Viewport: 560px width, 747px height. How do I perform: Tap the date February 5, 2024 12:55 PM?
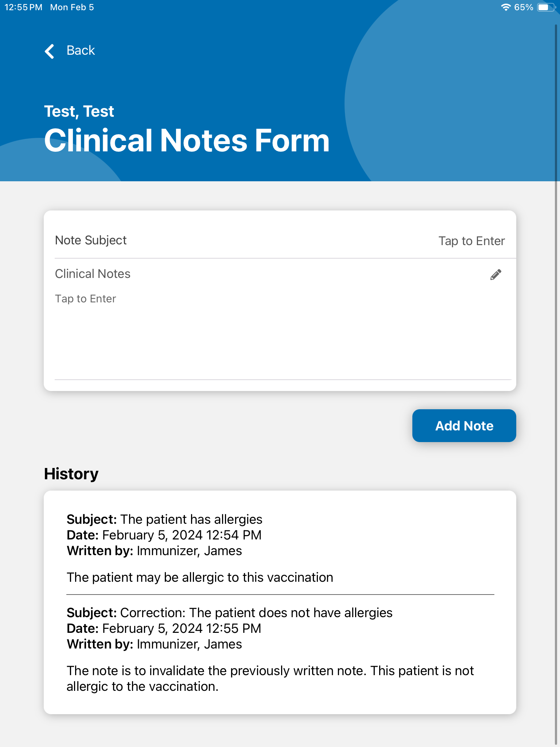click(x=182, y=628)
